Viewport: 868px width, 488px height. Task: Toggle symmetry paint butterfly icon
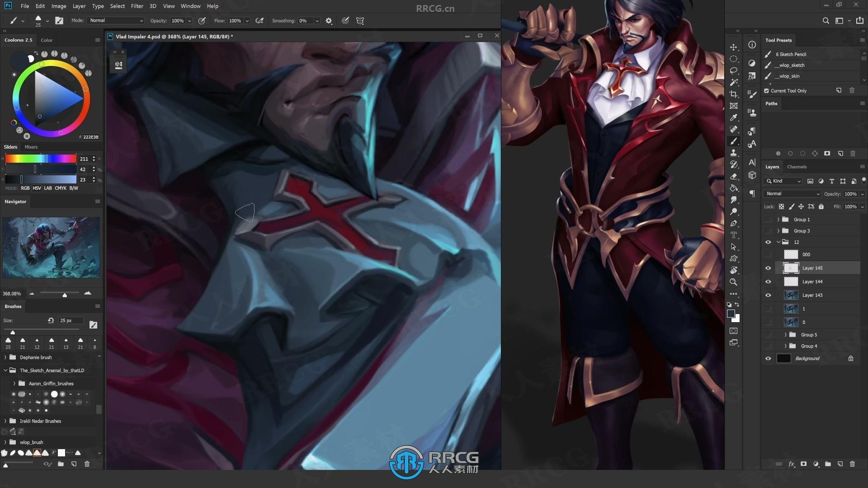pos(360,21)
